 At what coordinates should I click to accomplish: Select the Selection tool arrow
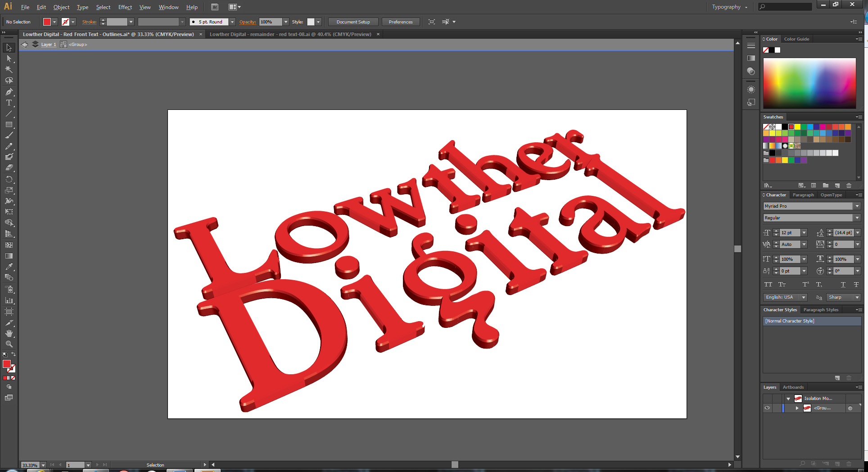tap(9, 48)
